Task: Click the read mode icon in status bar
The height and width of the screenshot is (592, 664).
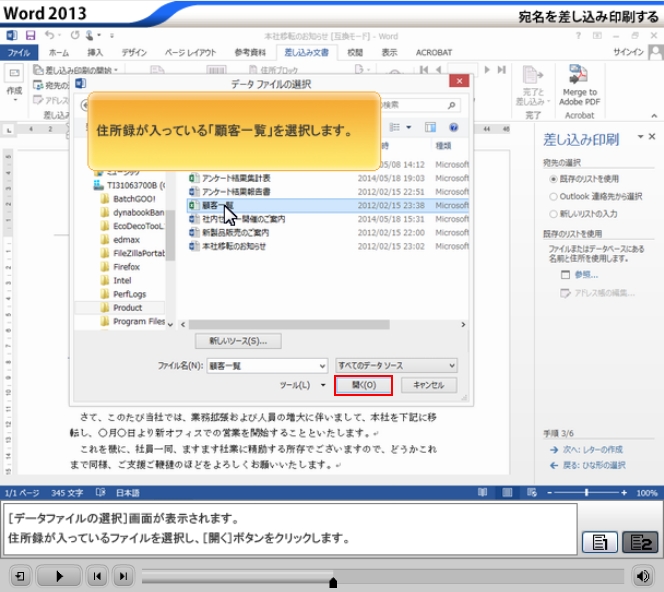Action: click(482, 492)
